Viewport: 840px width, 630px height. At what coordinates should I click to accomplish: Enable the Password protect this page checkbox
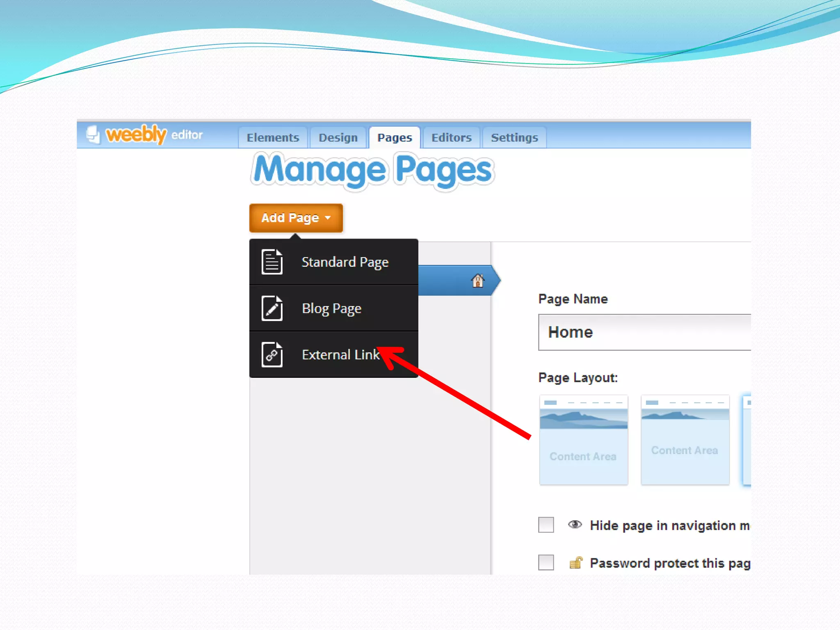(546, 562)
